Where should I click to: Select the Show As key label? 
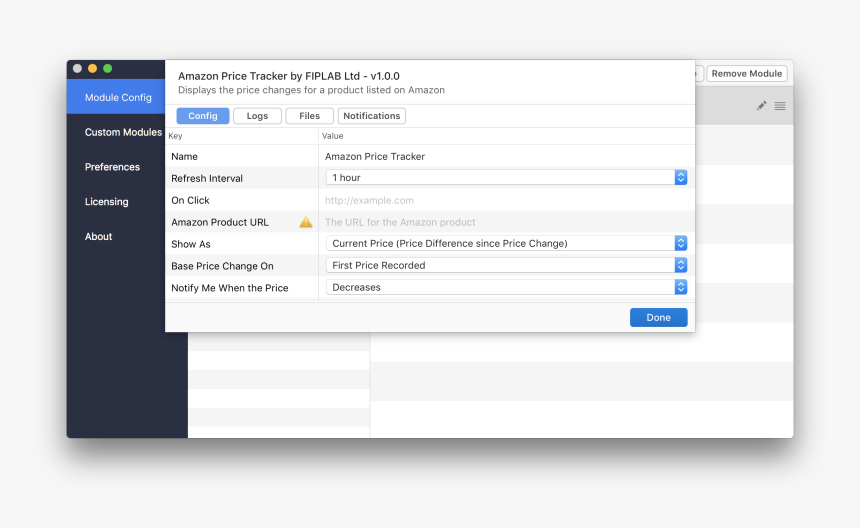pos(191,244)
